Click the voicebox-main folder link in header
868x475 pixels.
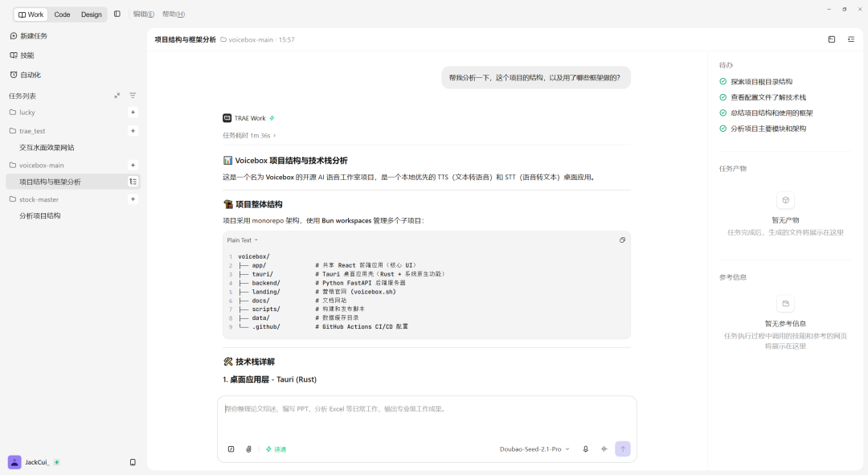(247, 40)
